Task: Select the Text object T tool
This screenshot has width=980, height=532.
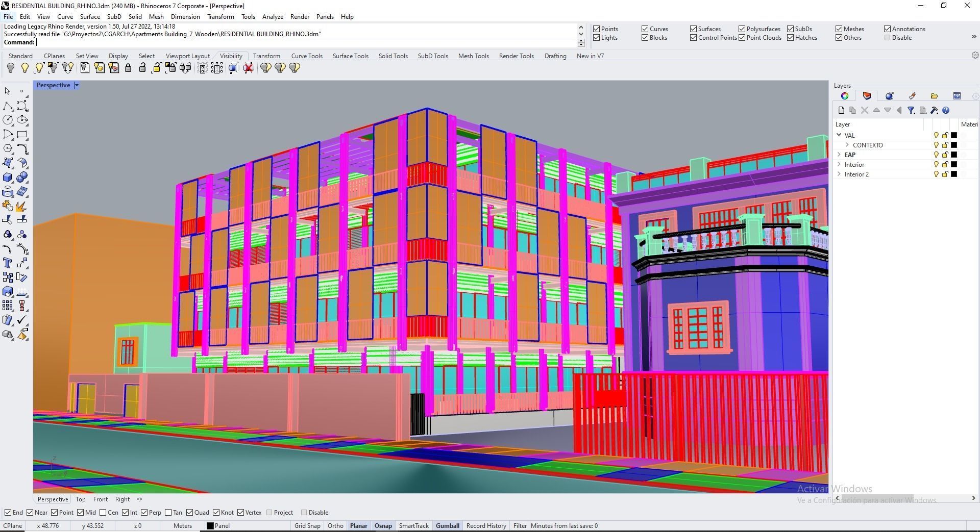Action: pyautogui.click(x=8, y=263)
